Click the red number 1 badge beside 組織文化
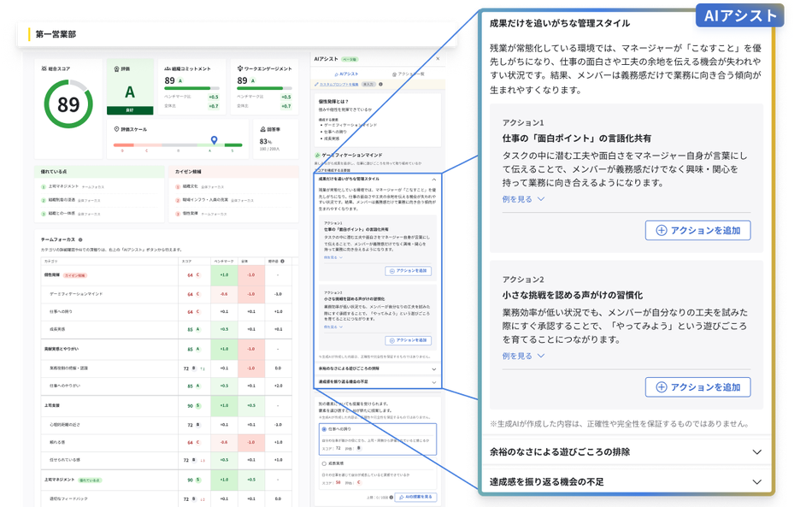This screenshot has height=507, width=812. click(178, 186)
